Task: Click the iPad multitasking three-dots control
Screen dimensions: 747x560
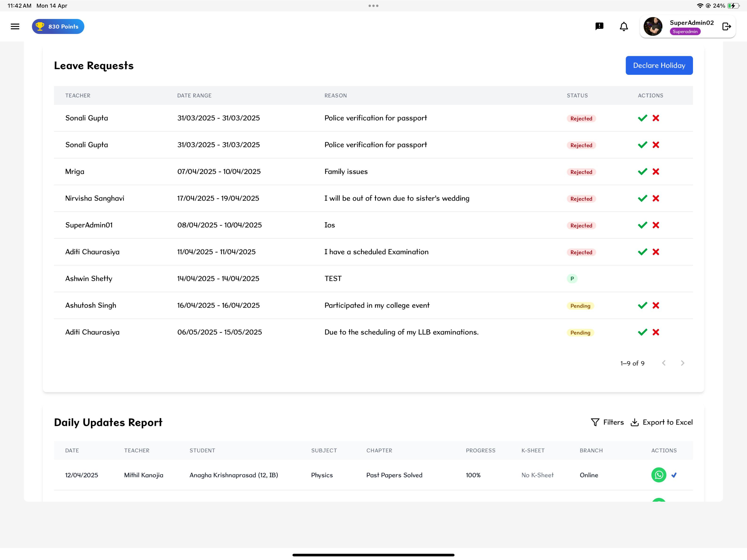Action: pos(373,6)
